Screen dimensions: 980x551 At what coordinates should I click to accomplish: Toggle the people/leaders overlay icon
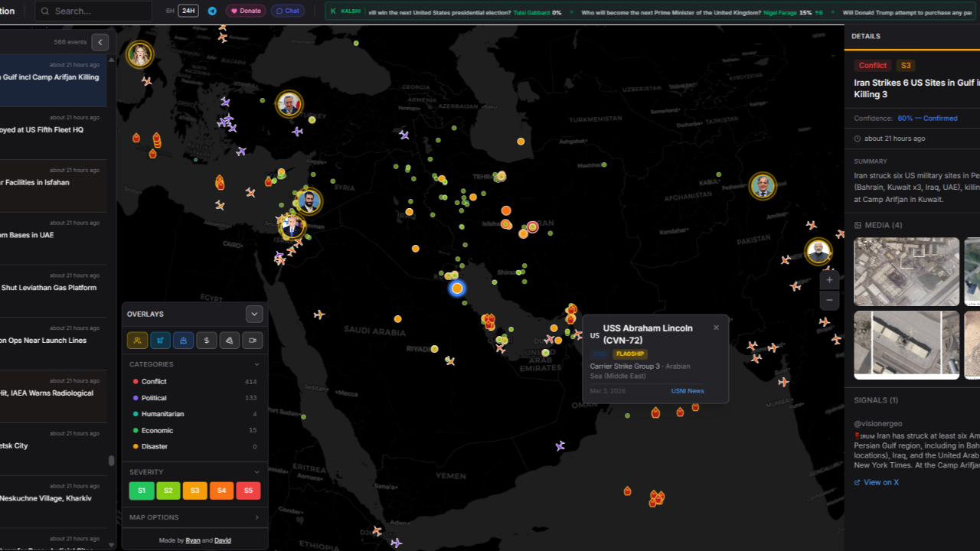tap(137, 341)
